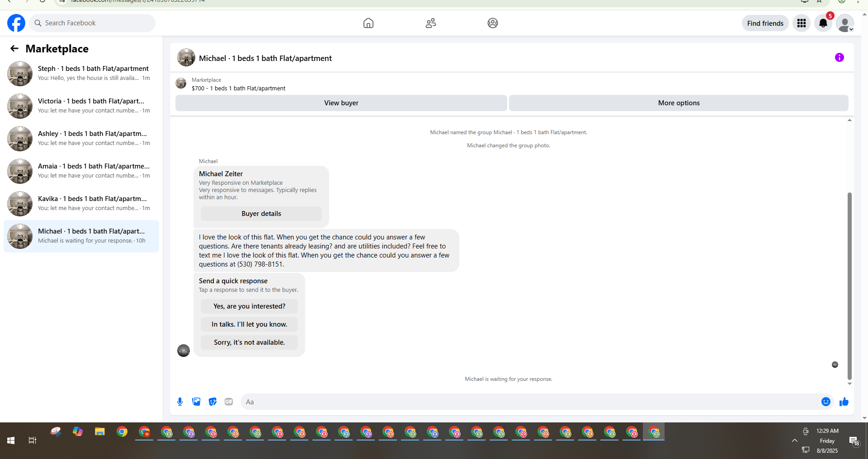The height and width of the screenshot is (459, 868).
Task: Open Steph's conversation in the list
Action: 81,74
